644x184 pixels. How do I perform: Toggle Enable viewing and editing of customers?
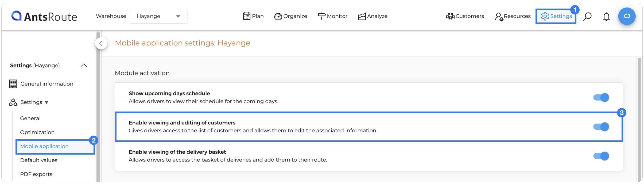coord(601,126)
